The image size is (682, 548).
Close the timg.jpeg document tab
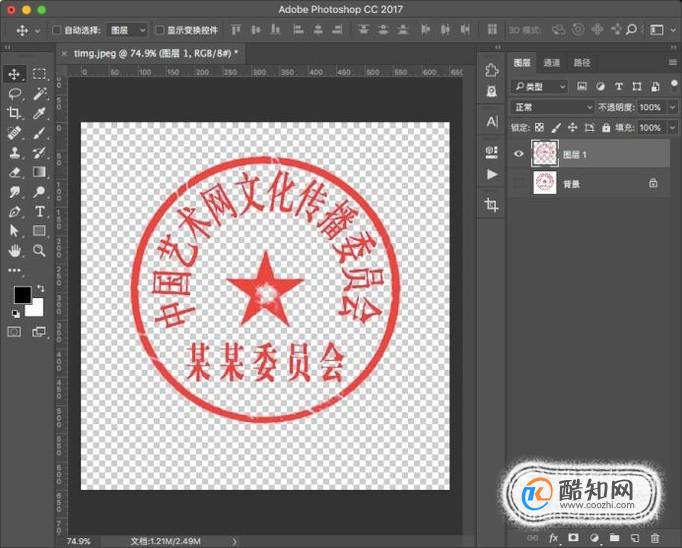[x=64, y=53]
